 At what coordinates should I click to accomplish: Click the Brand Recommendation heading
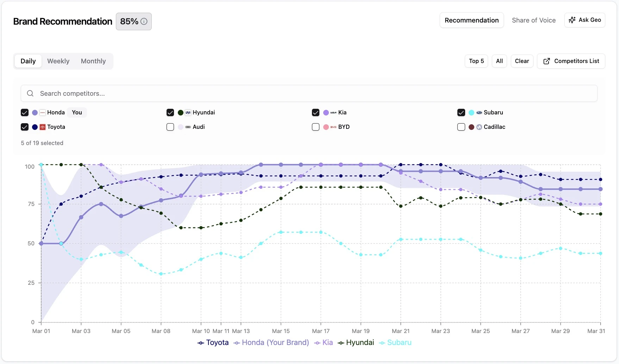click(x=63, y=21)
